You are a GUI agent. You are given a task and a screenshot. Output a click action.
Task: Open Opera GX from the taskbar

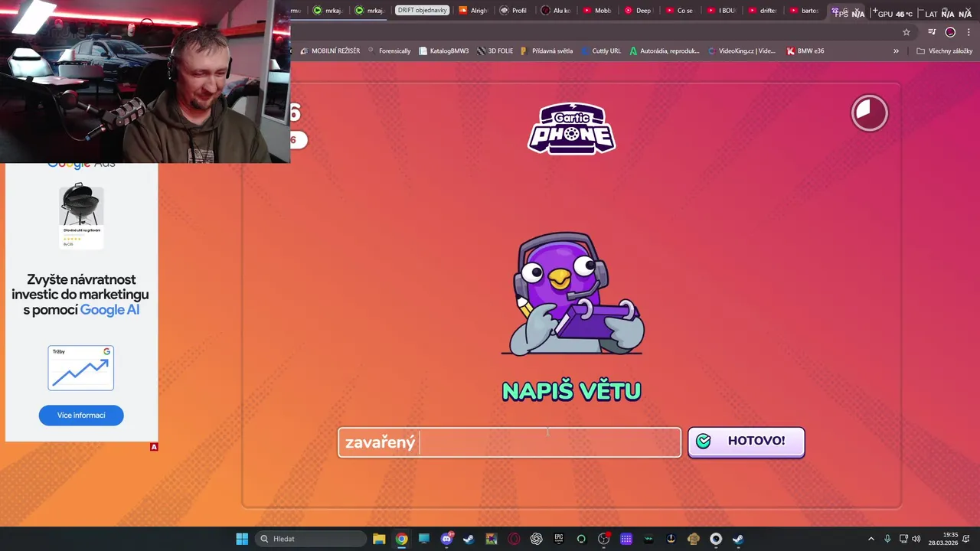coord(514,539)
